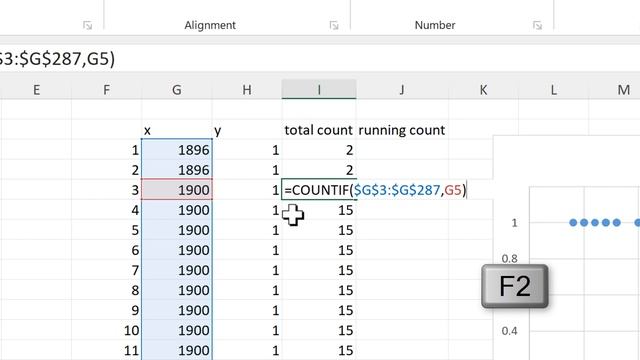The width and height of the screenshot is (640, 360).
Task: Select column E header
Action: click(36, 89)
